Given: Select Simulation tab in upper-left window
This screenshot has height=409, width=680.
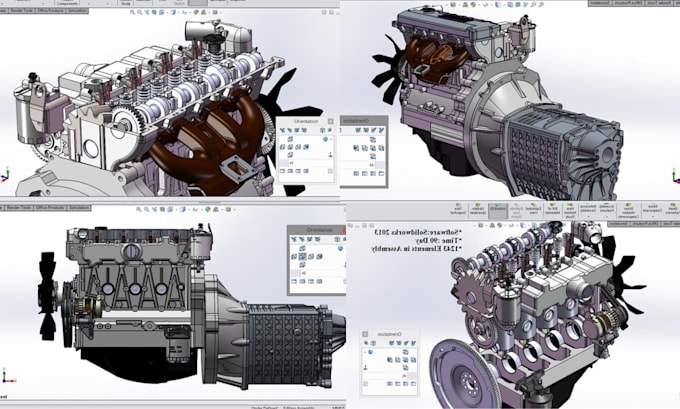Looking at the screenshot, I should (x=77, y=10).
